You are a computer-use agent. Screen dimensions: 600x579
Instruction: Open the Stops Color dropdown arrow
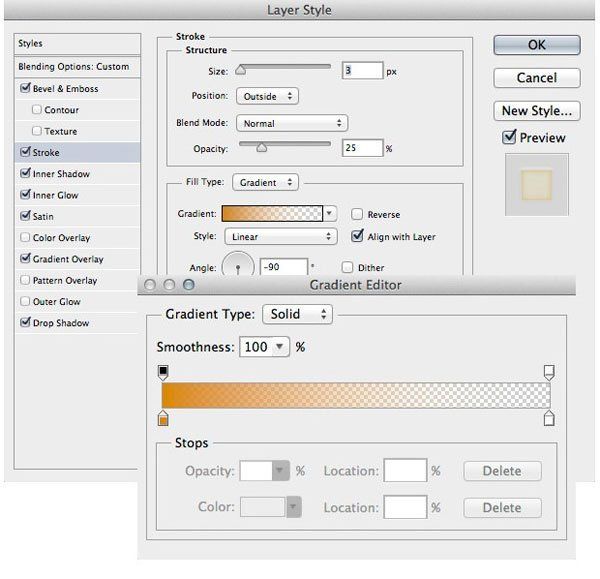(293, 507)
